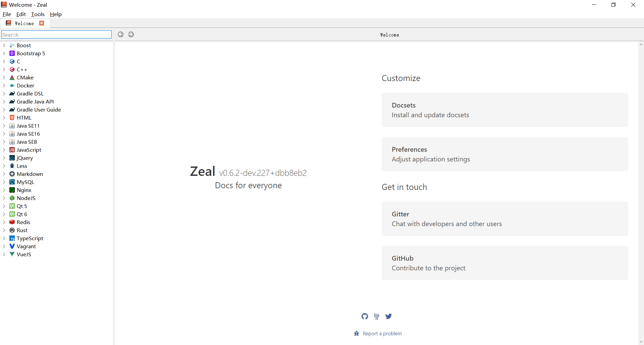Screen dimensions: 644x345
Task: Open the Edit menu
Action: click(x=21, y=14)
